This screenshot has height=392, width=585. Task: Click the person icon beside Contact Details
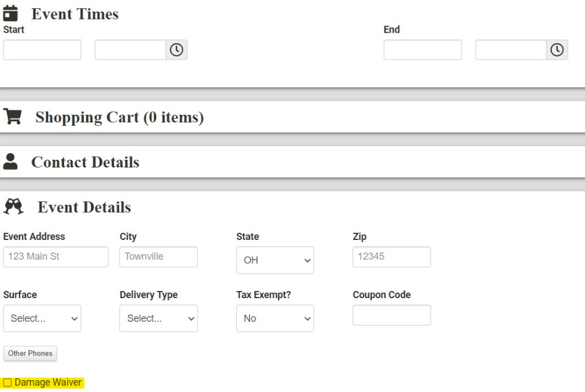click(x=11, y=162)
